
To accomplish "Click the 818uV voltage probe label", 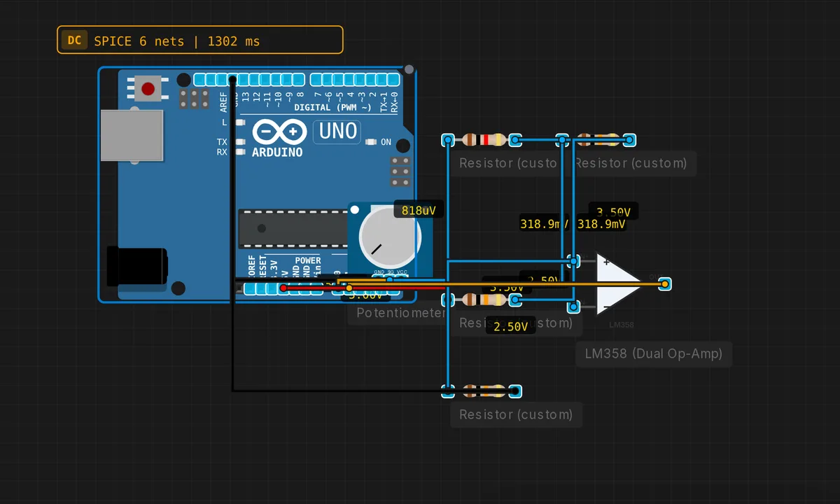I will 419,210.
